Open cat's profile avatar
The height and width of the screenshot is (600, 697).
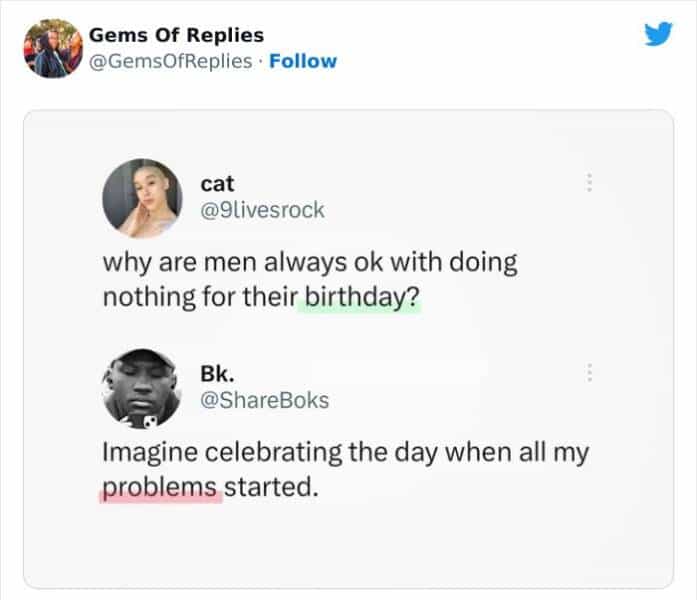(142, 197)
